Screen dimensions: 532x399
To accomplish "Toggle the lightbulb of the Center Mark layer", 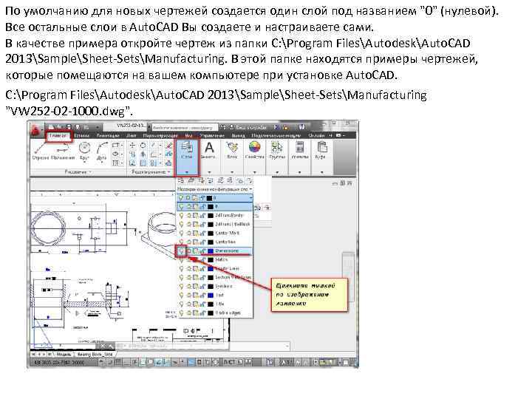I will coord(182,233).
